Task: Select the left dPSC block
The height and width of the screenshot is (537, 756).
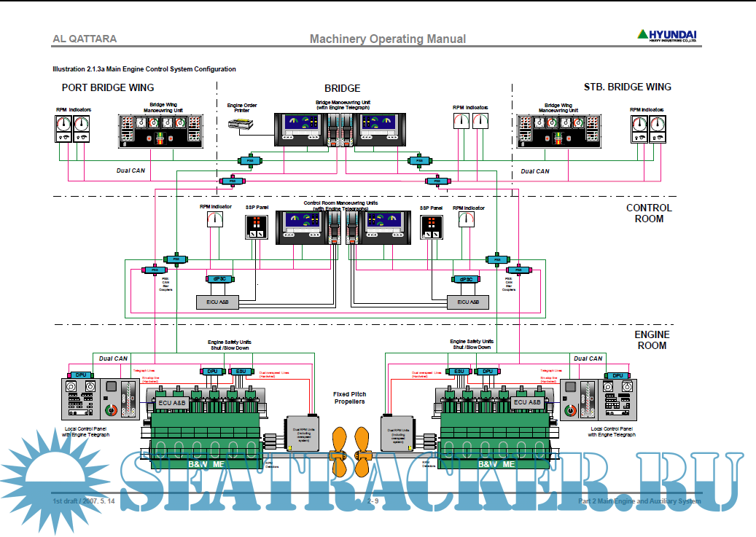Action: click(x=219, y=279)
